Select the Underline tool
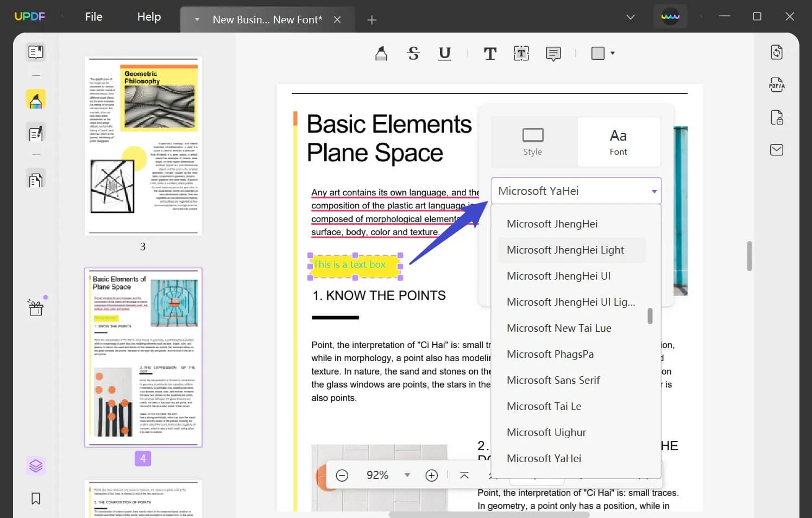 click(445, 53)
